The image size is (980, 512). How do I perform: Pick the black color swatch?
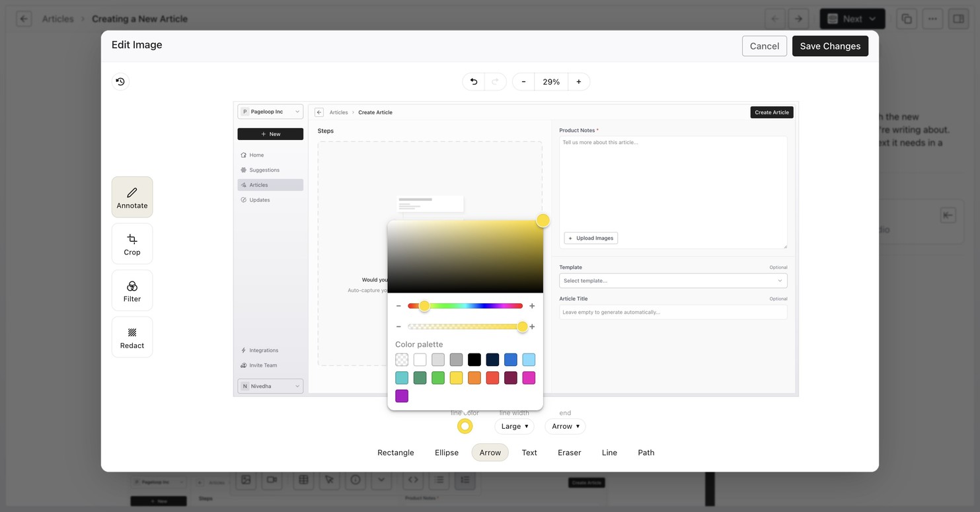474,359
